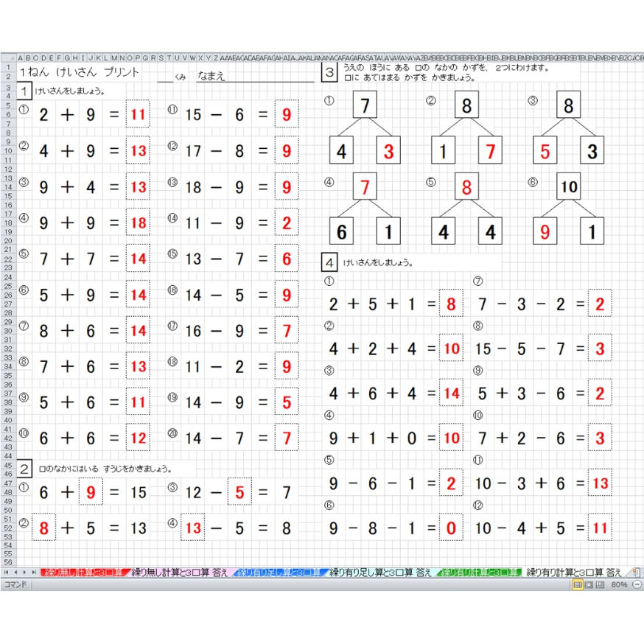The image size is (644, 644).
Task: Select row 1 header
Action: (8, 67)
